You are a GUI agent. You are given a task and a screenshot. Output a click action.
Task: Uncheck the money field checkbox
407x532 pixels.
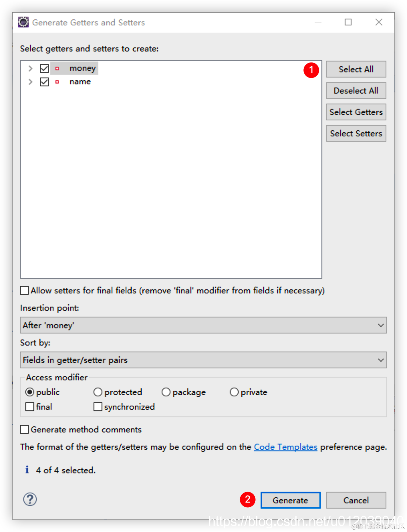coord(44,69)
